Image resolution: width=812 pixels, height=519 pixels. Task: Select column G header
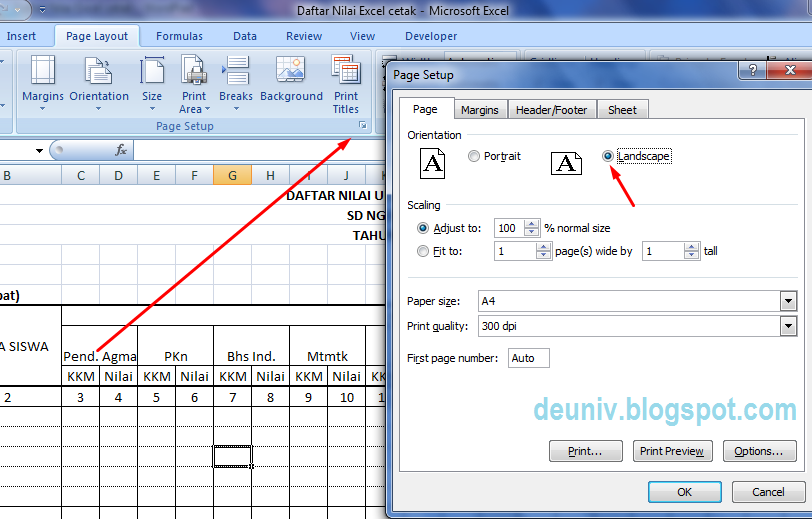click(x=232, y=176)
